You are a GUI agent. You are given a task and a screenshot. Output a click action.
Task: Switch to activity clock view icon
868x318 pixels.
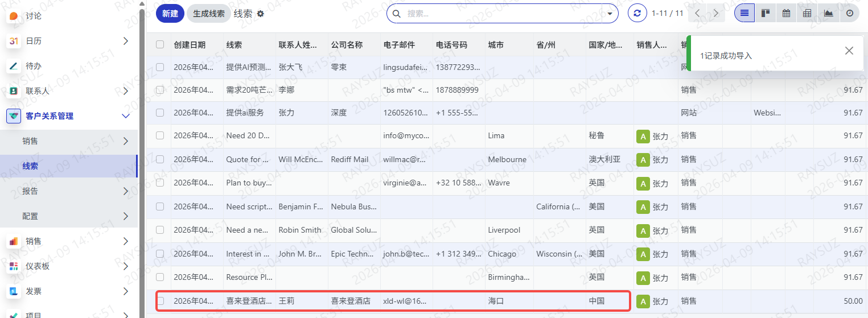point(849,13)
